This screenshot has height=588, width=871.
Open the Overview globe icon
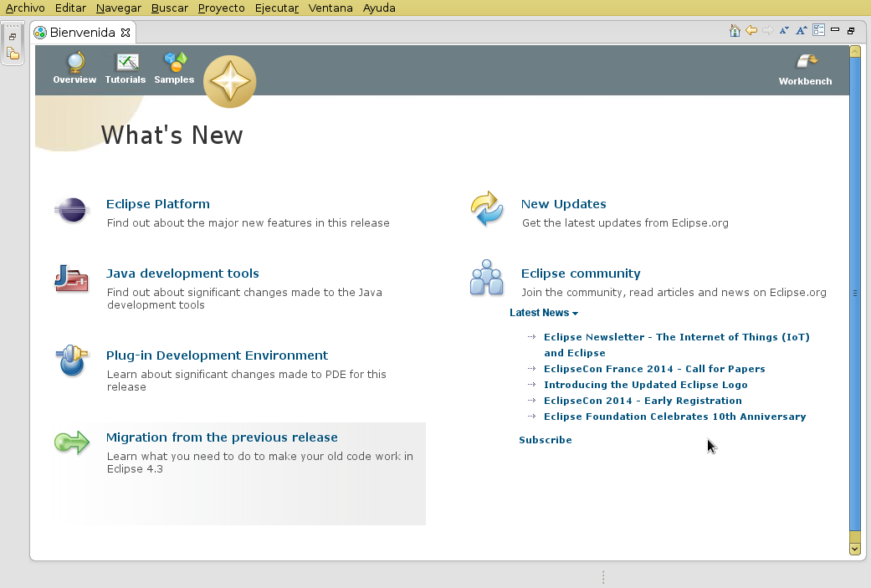point(75,62)
